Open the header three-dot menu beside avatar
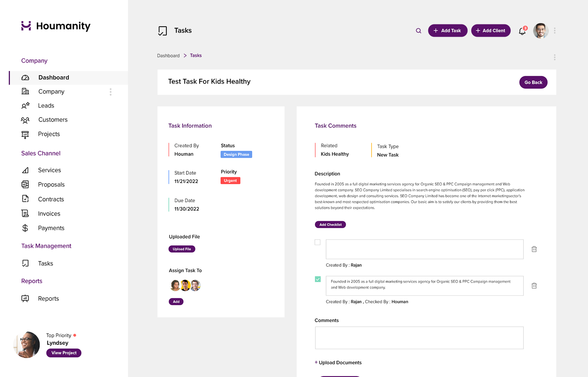588x377 pixels. [x=554, y=31]
